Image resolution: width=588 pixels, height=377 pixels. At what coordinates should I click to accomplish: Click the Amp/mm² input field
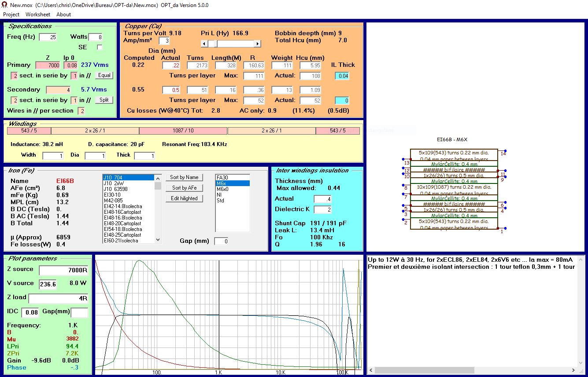[164, 40]
